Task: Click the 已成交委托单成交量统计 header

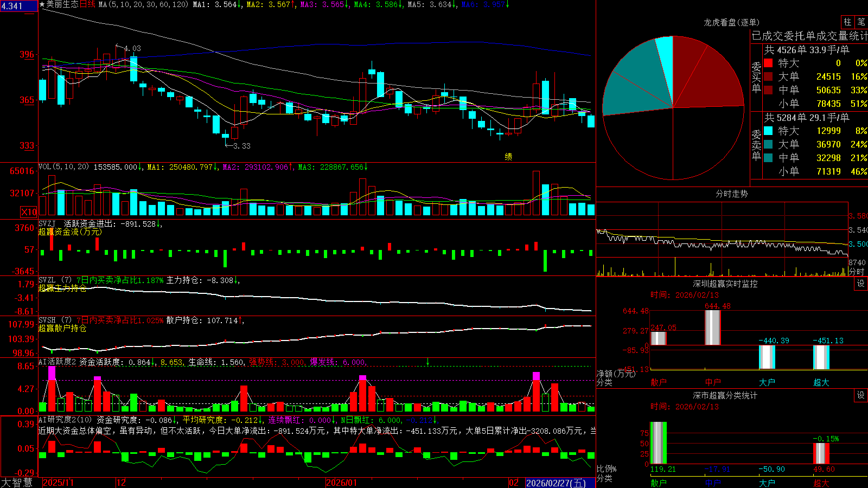Action: 809,36
